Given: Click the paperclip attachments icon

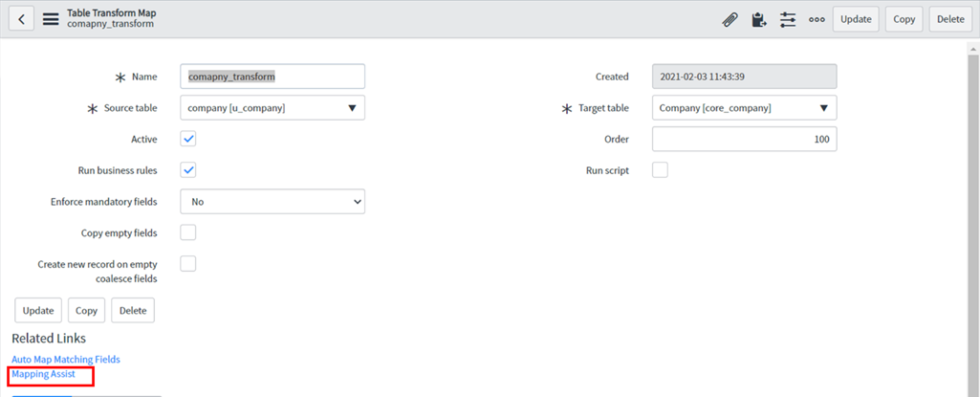Looking at the screenshot, I should 730,19.
